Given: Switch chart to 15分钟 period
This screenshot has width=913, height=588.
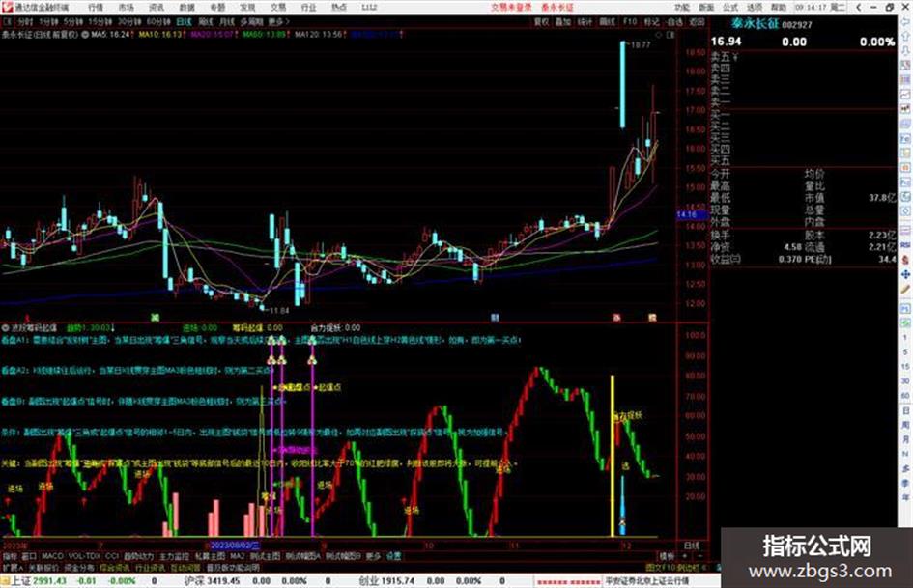Looking at the screenshot, I should 100,22.
